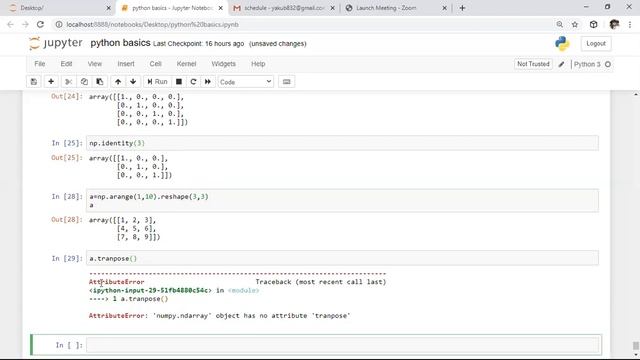Click the In [29] prompt label
The image size is (640, 360).
(x=67, y=258)
